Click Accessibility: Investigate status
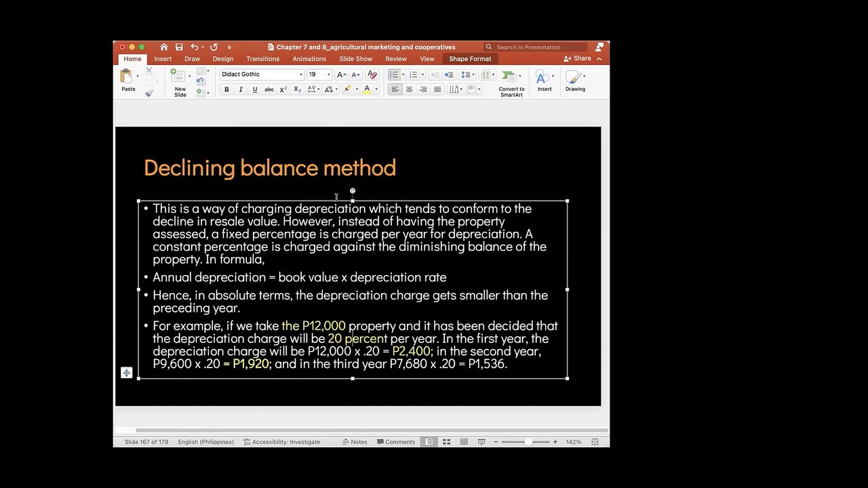Viewport: 868px width, 488px height. pyautogui.click(x=281, y=442)
